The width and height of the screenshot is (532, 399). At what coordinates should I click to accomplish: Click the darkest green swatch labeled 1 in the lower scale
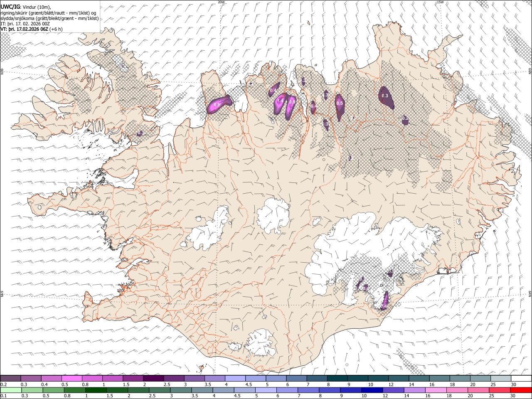click(96, 390)
